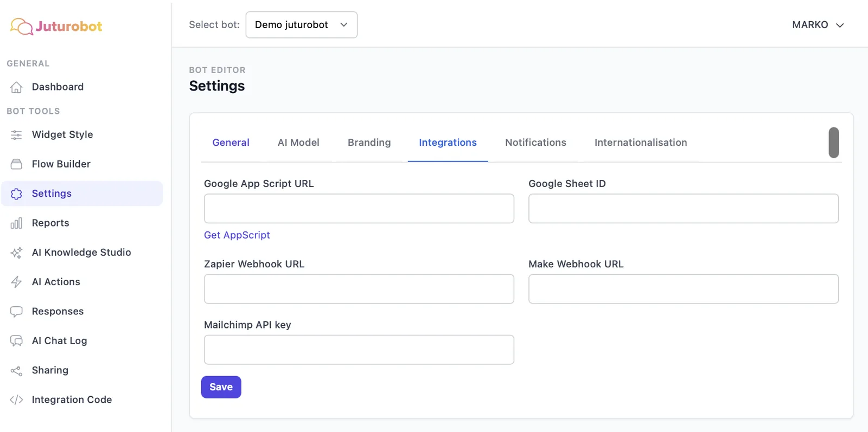Click the AI Chat Log bubbles icon
The height and width of the screenshot is (432, 868).
16,341
